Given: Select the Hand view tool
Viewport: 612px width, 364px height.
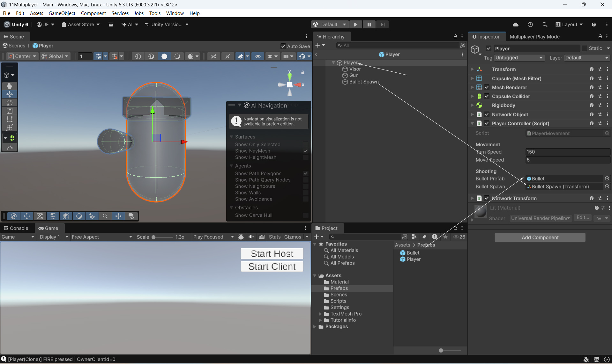Looking at the screenshot, I should coord(10,86).
